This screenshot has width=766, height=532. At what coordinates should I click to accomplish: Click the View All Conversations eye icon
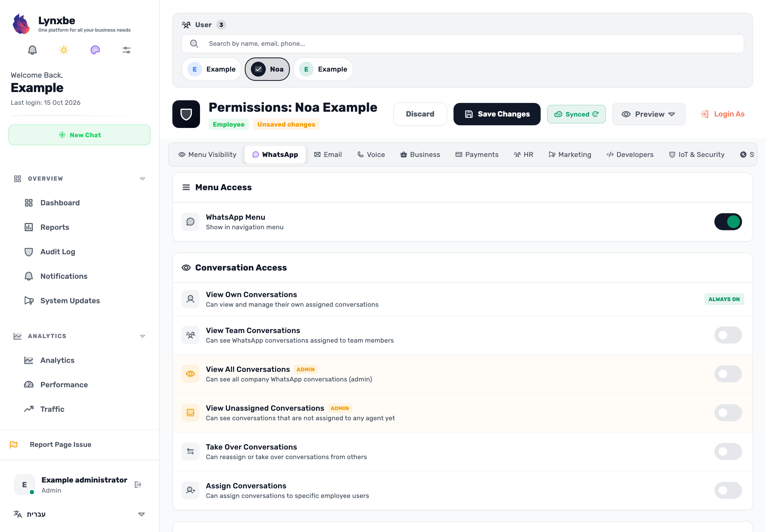click(x=190, y=374)
